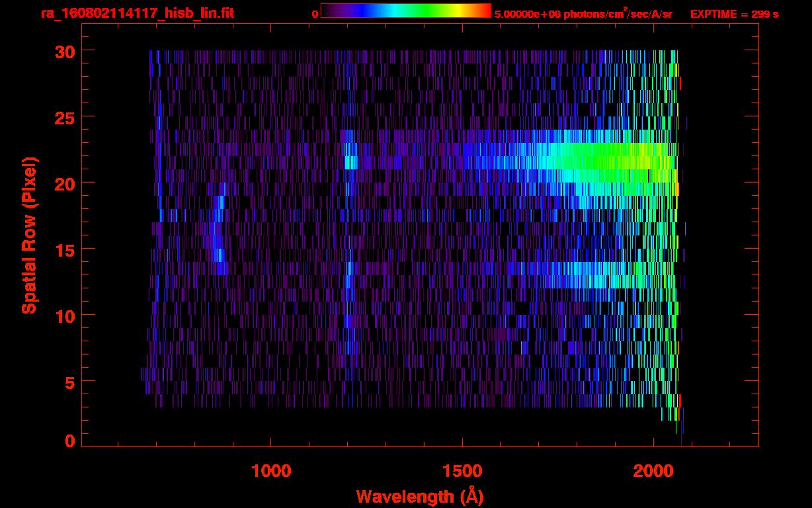Click the x-axis tick label 1500
The image size is (812, 508).
[462, 471]
